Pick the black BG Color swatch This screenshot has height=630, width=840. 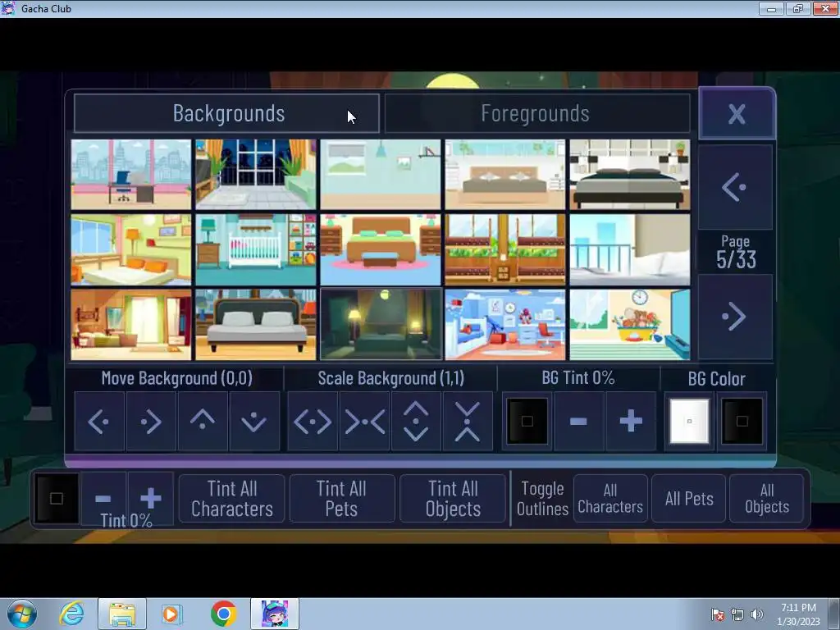click(742, 422)
